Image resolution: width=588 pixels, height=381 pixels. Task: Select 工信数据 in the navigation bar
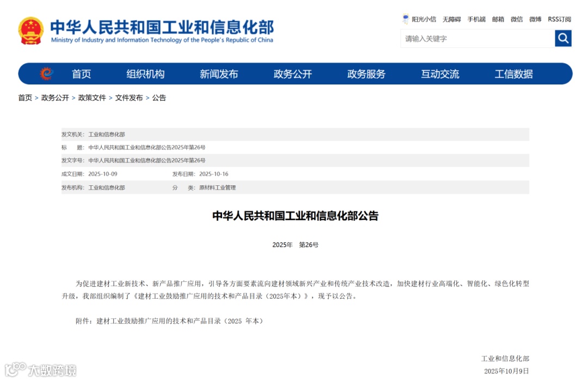(513, 74)
